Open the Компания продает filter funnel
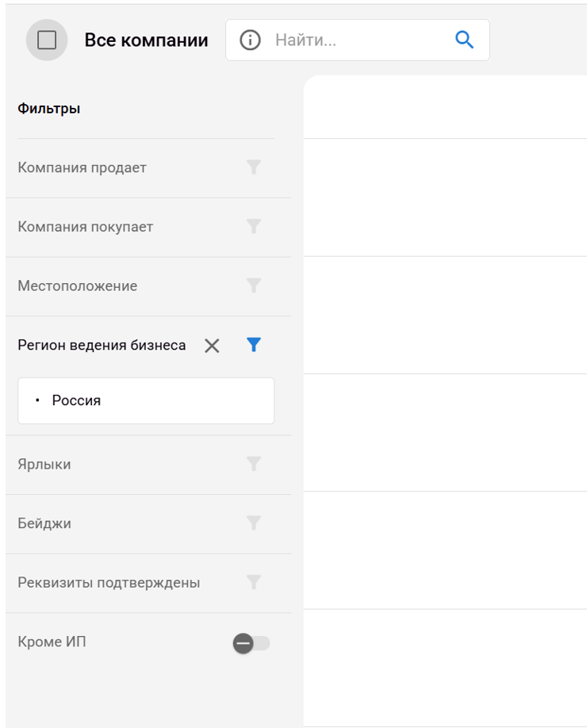This screenshot has width=587, height=728. coord(254,167)
